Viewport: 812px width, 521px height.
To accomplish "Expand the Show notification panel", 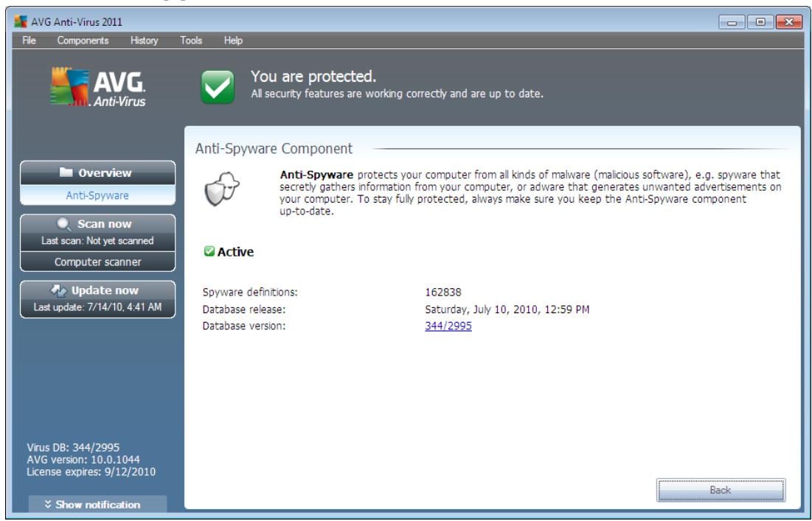I will click(x=97, y=504).
